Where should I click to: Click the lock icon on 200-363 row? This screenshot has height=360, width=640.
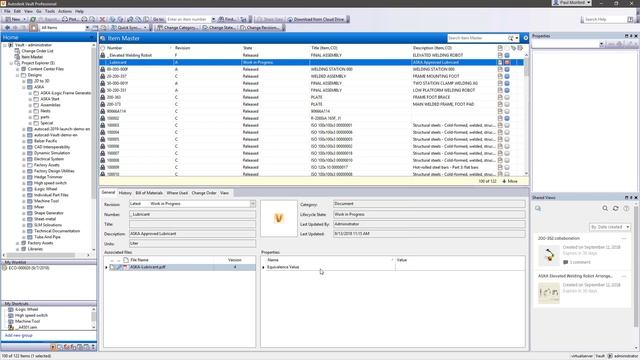[103, 97]
